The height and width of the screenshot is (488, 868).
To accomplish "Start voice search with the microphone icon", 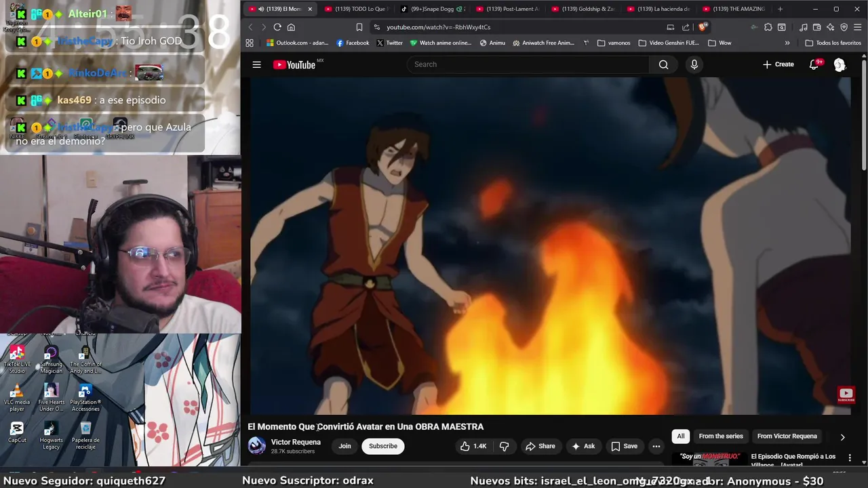I will coord(694,64).
